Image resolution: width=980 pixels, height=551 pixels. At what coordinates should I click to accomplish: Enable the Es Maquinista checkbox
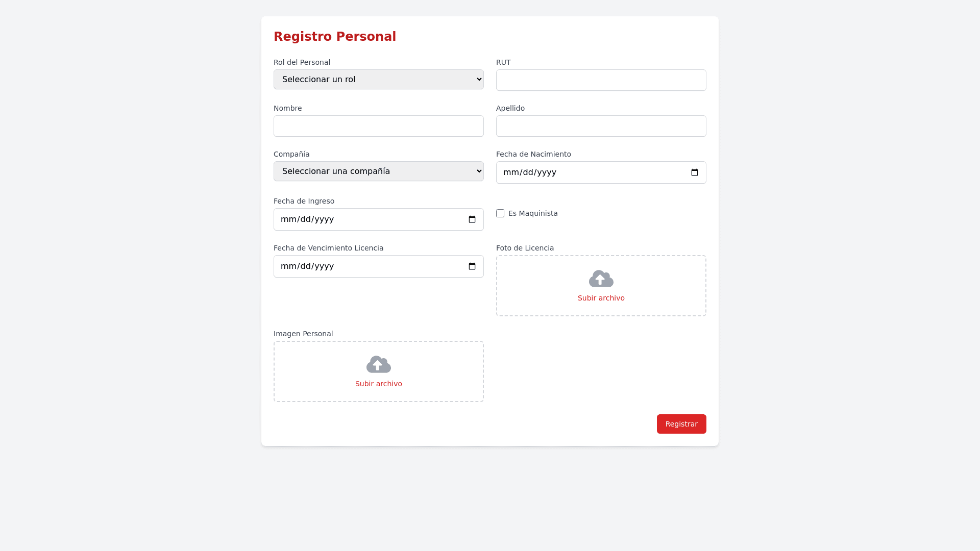(x=500, y=213)
